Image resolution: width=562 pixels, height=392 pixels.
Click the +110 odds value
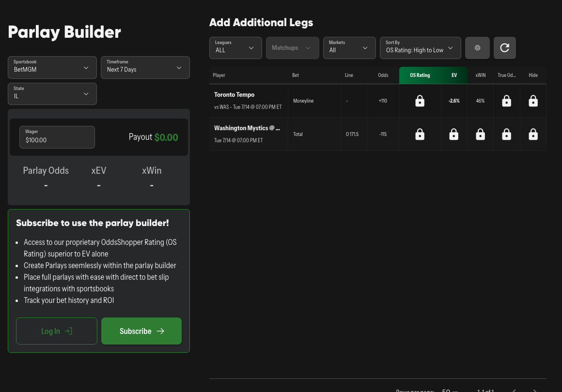(383, 101)
